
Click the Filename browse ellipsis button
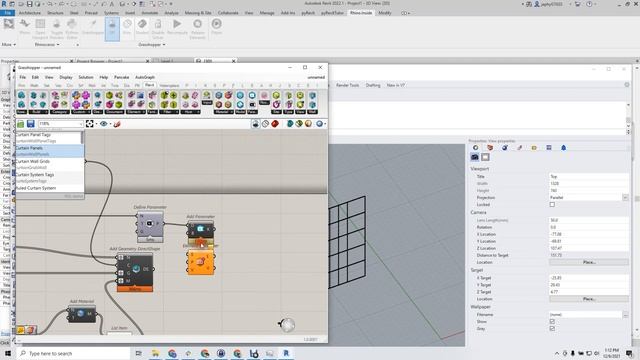[x=625, y=314]
